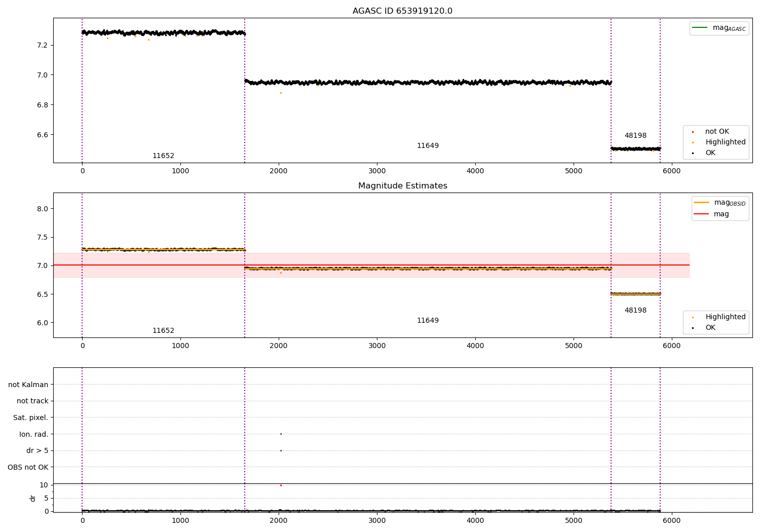The image size is (760, 532).
Task: Click the 'OBS not OK' axis label
Action: click(28, 467)
